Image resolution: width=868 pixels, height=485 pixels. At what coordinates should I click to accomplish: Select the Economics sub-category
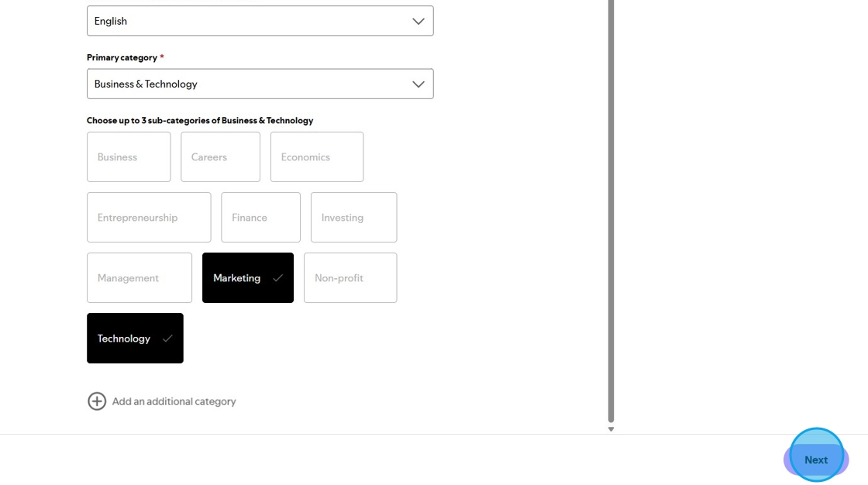(x=317, y=157)
